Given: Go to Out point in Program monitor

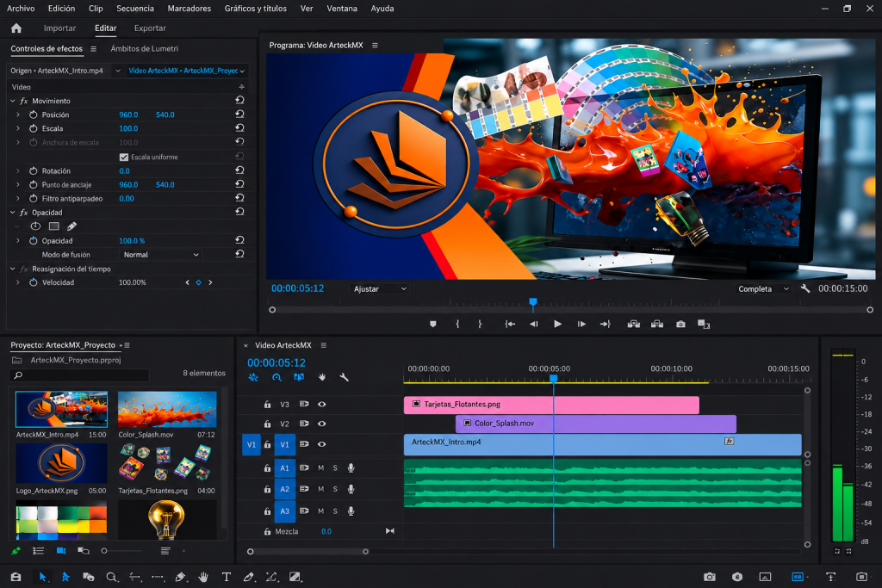Looking at the screenshot, I should tap(606, 324).
